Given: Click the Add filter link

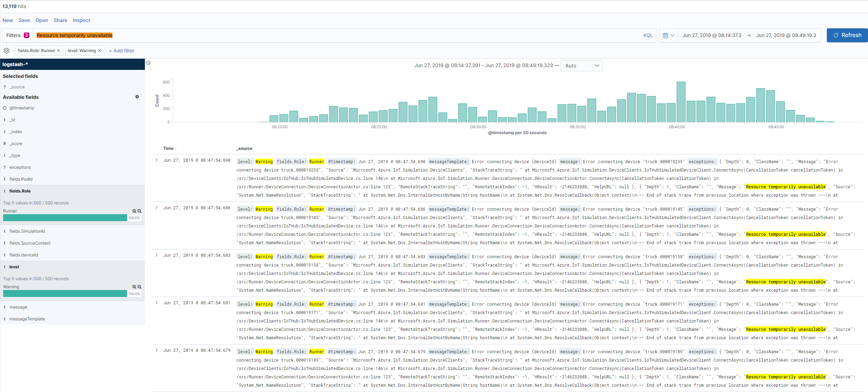Looking at the screenshot, I should pos(122,50).
